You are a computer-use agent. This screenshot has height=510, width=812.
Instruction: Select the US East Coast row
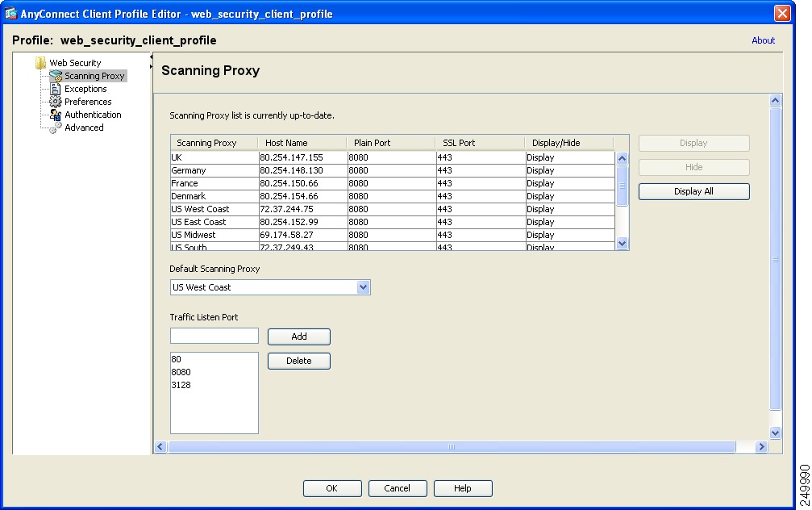pyautogui.click(x=393, y=223)
